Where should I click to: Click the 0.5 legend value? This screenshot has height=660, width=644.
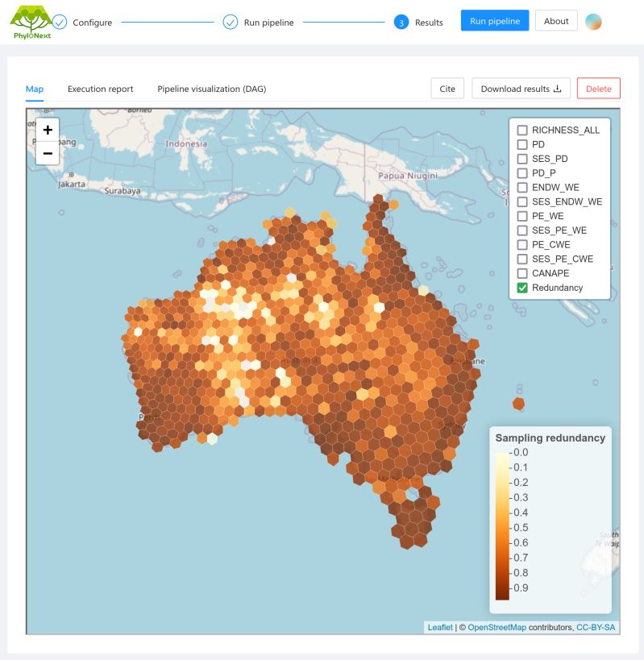(x=521, y=527)
